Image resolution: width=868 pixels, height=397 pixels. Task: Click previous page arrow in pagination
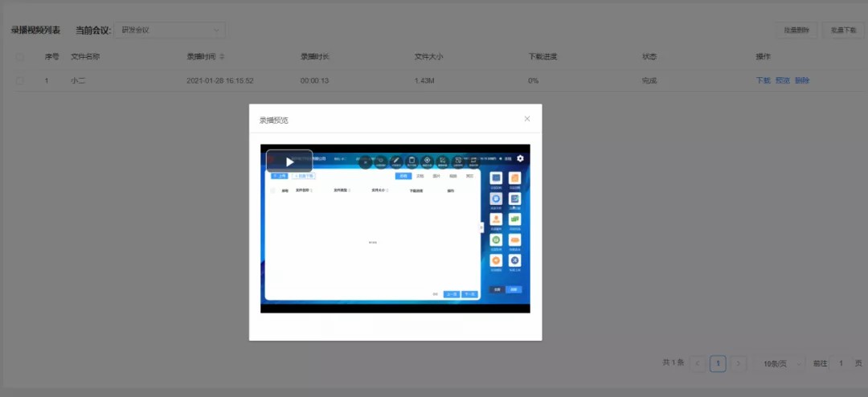(x=698, y=363)
